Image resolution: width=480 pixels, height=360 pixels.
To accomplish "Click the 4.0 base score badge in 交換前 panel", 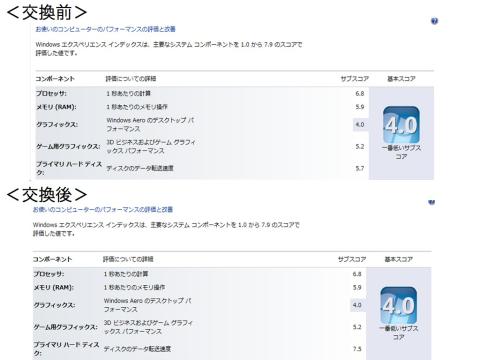I will (x=401, y=125).
